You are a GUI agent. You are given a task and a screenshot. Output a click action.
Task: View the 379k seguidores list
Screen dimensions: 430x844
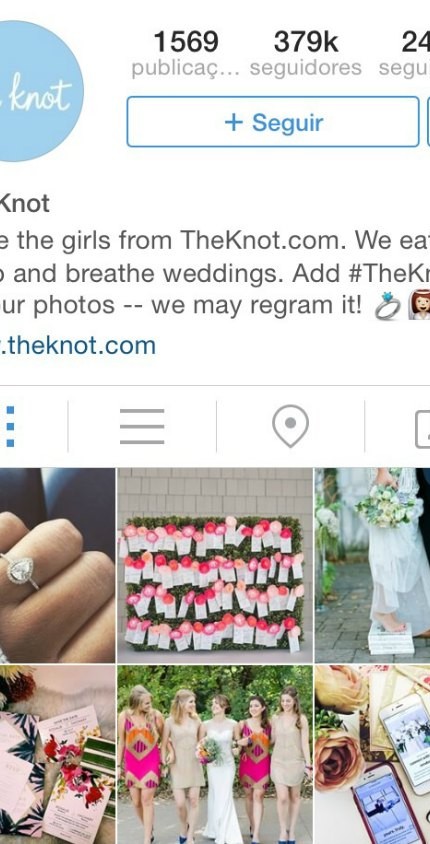[306, 54]
